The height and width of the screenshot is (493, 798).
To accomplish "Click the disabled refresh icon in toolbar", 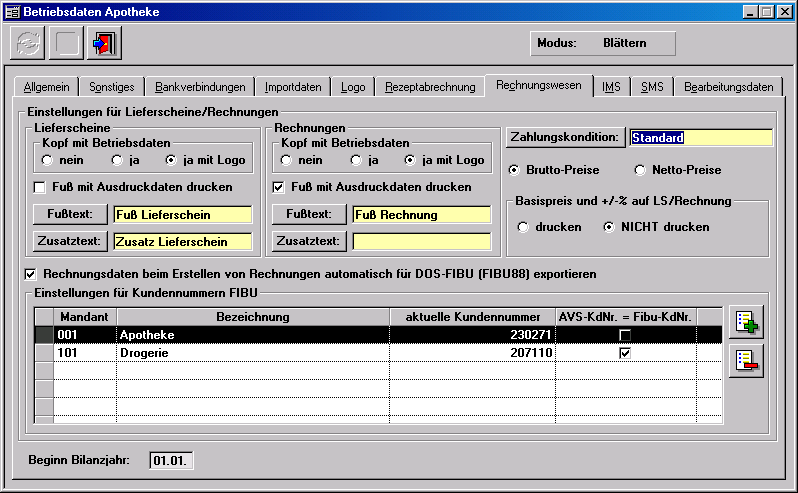I will (27, 45).
